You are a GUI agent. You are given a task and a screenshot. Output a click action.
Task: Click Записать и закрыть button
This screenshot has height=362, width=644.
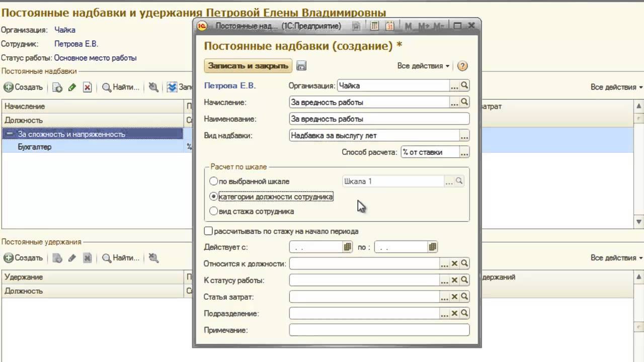click(248, 66)
